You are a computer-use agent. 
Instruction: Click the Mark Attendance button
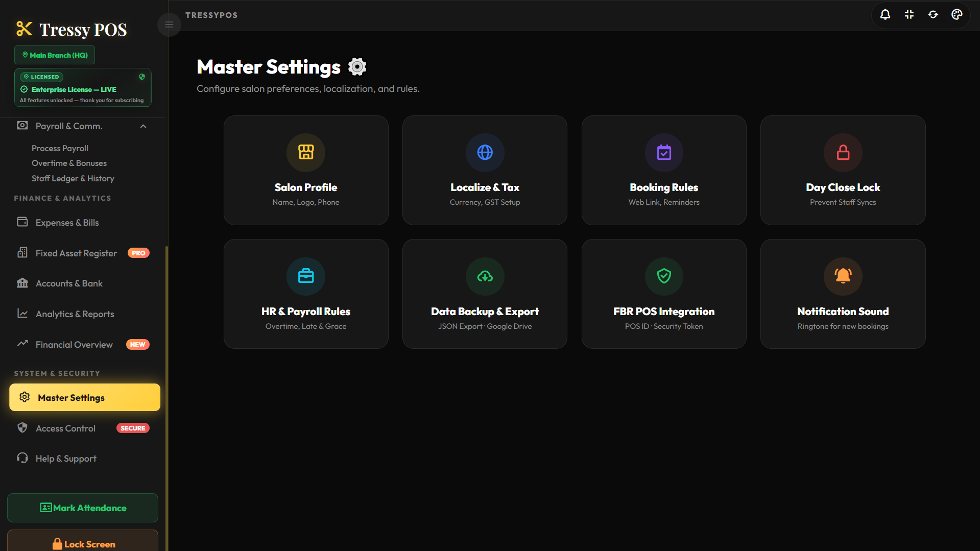coord(83,508)
